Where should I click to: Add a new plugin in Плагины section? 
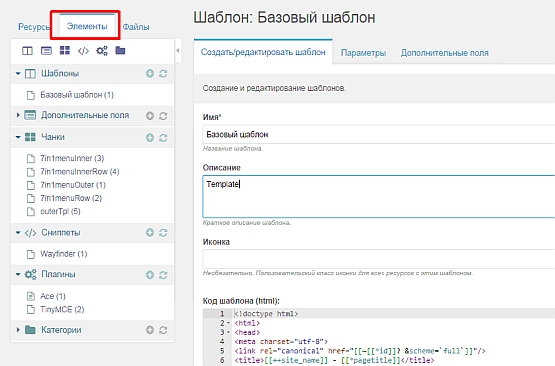(150, 275)
